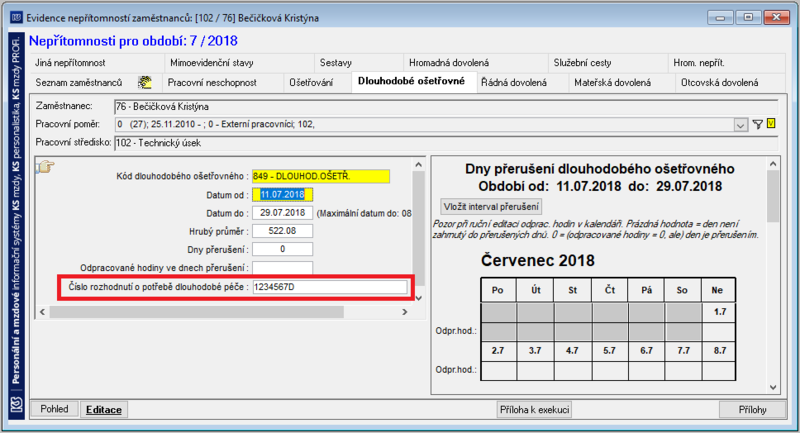Select calendar day 5.7
This screenshot has width=800, height=433.
pos(610,351)
